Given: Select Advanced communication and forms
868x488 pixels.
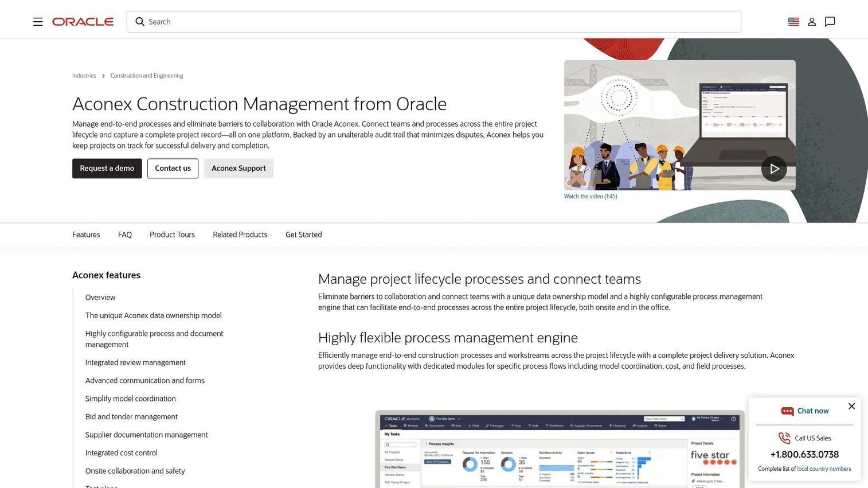Looking at the screenshot, I should tap(145, 381).
